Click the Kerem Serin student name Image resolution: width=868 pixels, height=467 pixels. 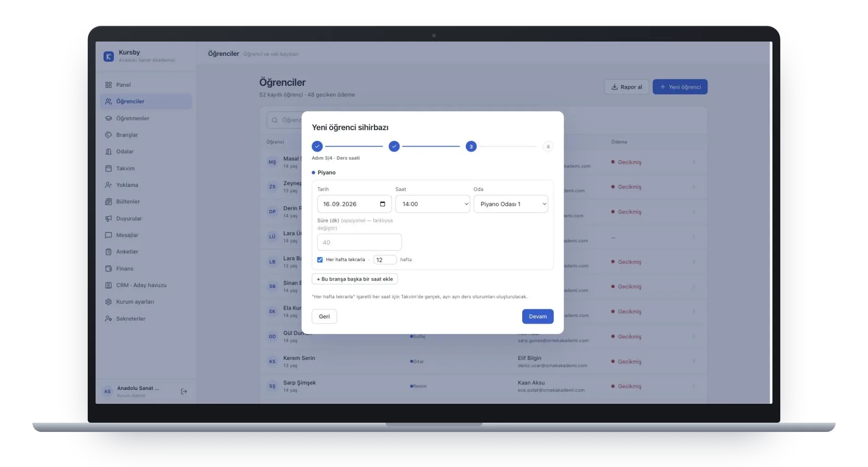coord(299,359)
